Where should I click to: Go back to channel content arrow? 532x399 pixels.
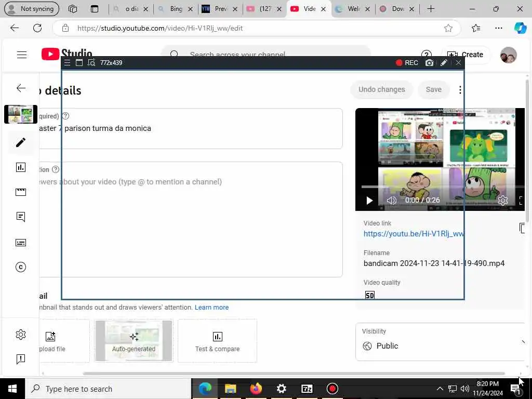[21, 88]
